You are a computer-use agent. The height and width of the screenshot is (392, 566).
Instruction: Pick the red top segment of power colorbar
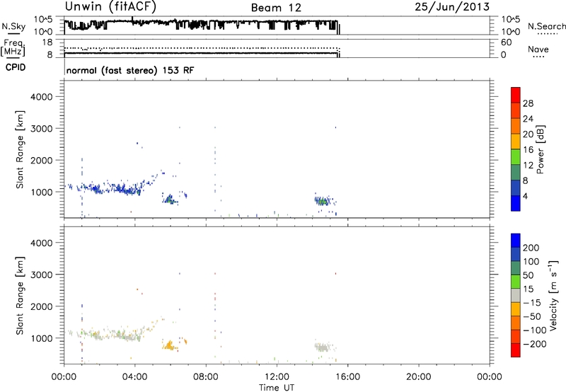coord(516,95)
